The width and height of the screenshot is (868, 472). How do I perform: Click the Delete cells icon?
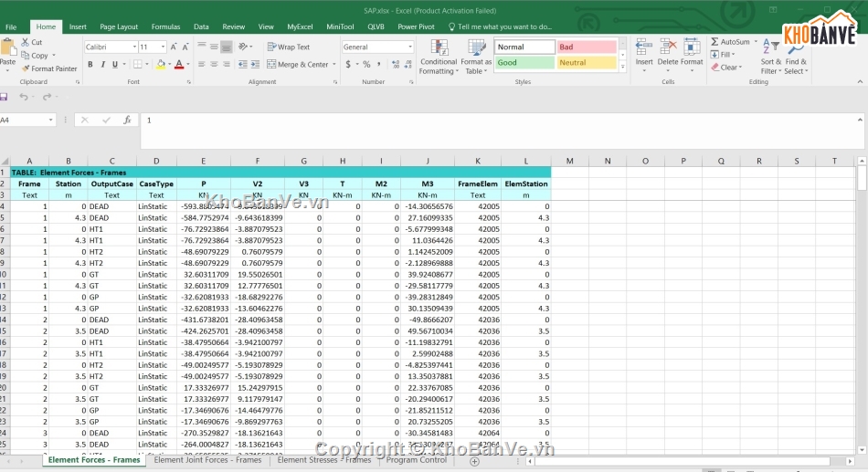668,47
